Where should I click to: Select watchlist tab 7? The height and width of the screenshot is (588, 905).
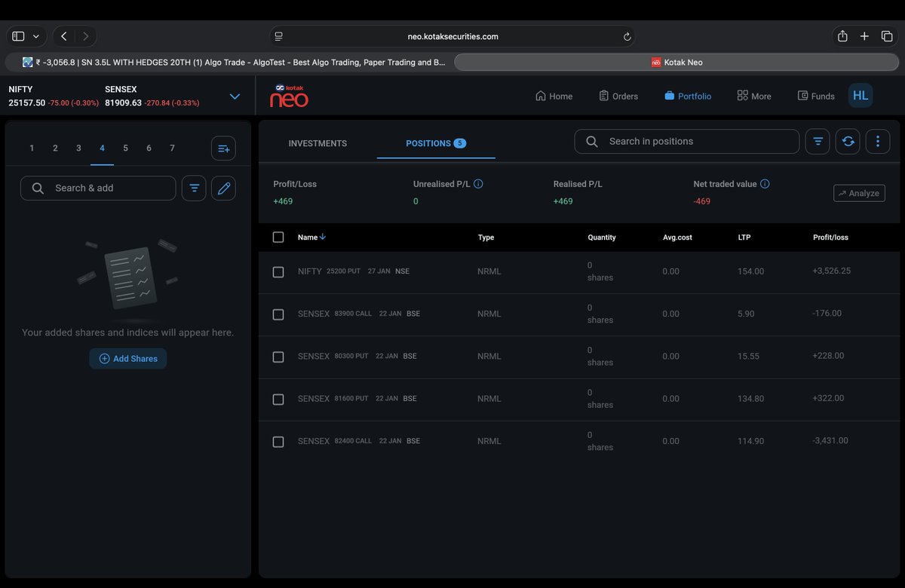click(x=172, y=149)
